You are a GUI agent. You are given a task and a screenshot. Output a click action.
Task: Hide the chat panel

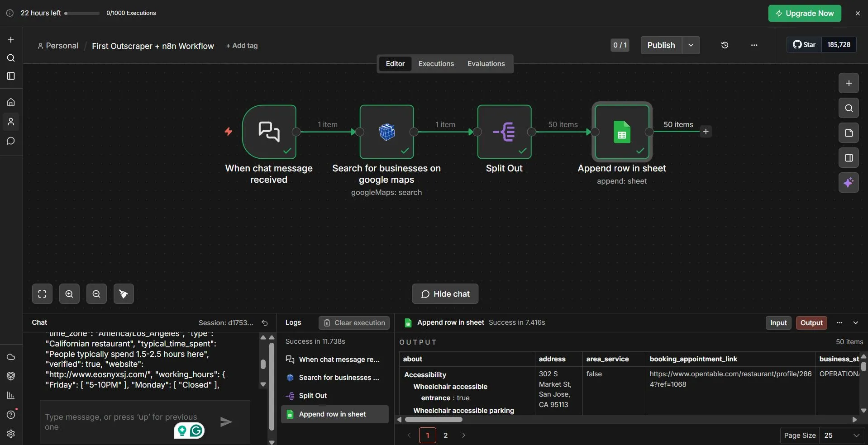pyautogui.click(x=445, y=294)
